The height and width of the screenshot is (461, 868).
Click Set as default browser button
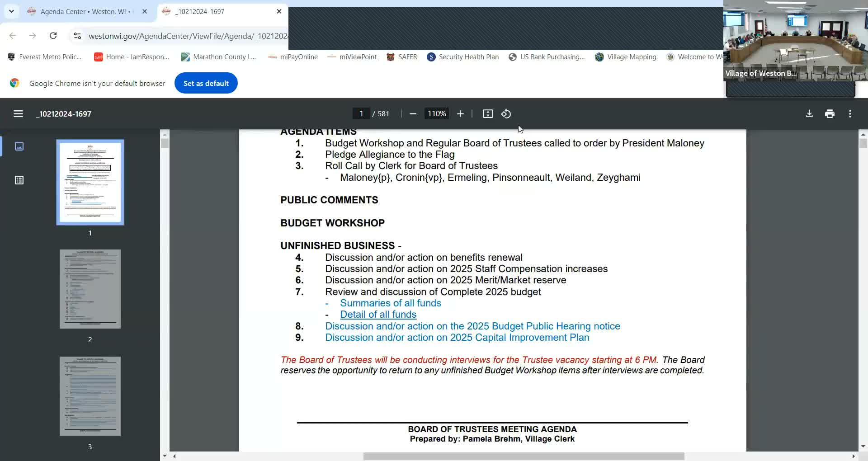click(206, 83)
